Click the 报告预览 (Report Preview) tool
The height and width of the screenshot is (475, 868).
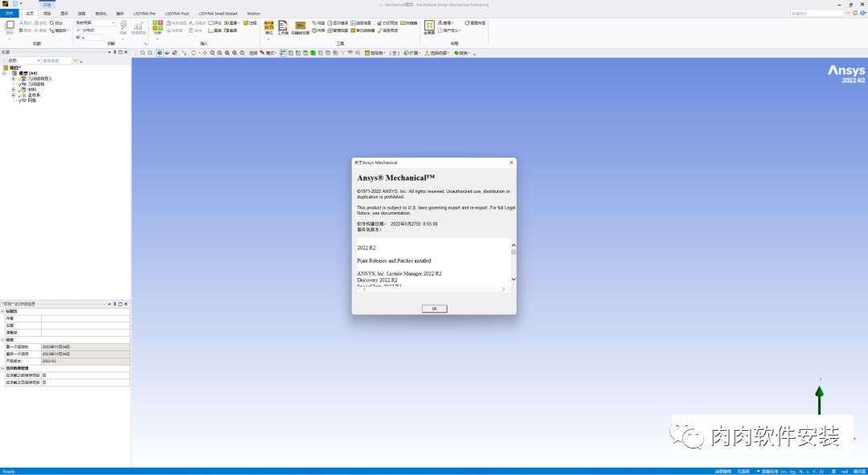387,31
